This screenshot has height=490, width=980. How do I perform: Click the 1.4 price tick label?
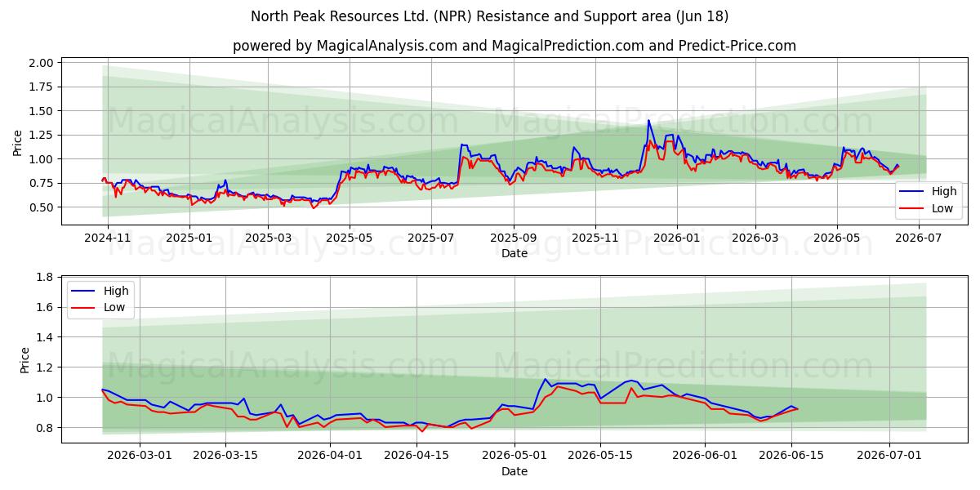46,337
